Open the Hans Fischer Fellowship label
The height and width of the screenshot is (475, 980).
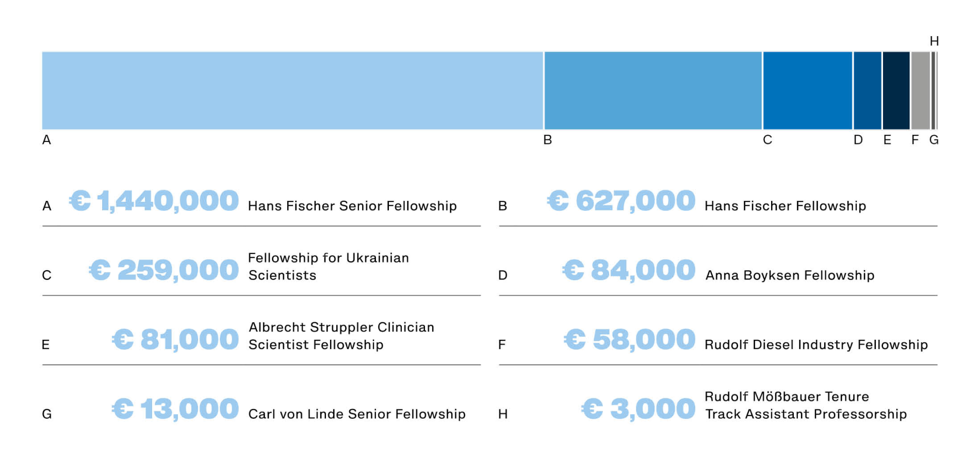785,206
